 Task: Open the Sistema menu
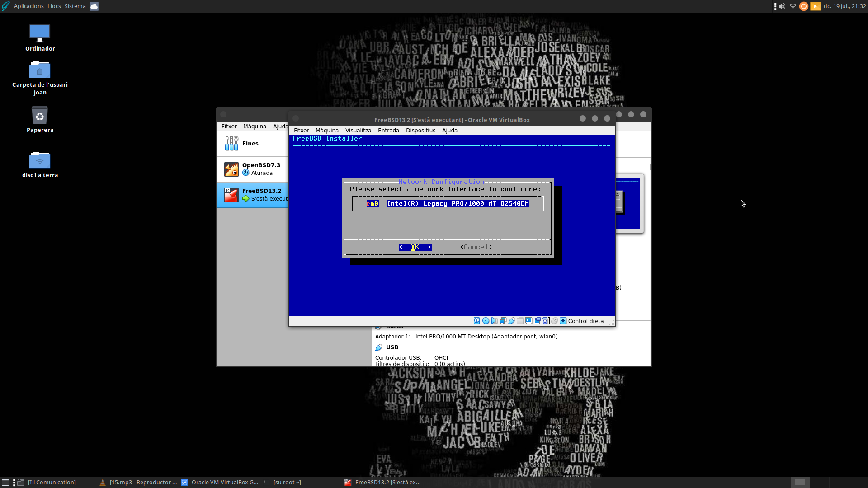pos(75,6)
